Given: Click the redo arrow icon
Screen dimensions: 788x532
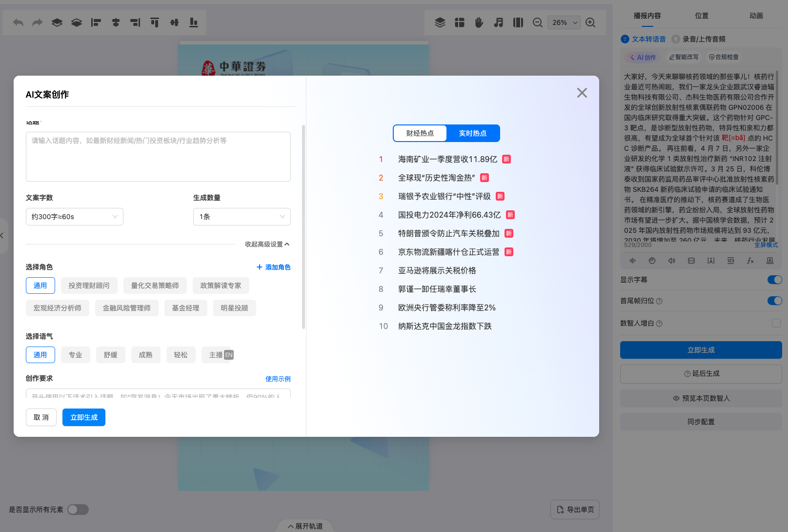Looking at the screenshot, I should 38,22.
